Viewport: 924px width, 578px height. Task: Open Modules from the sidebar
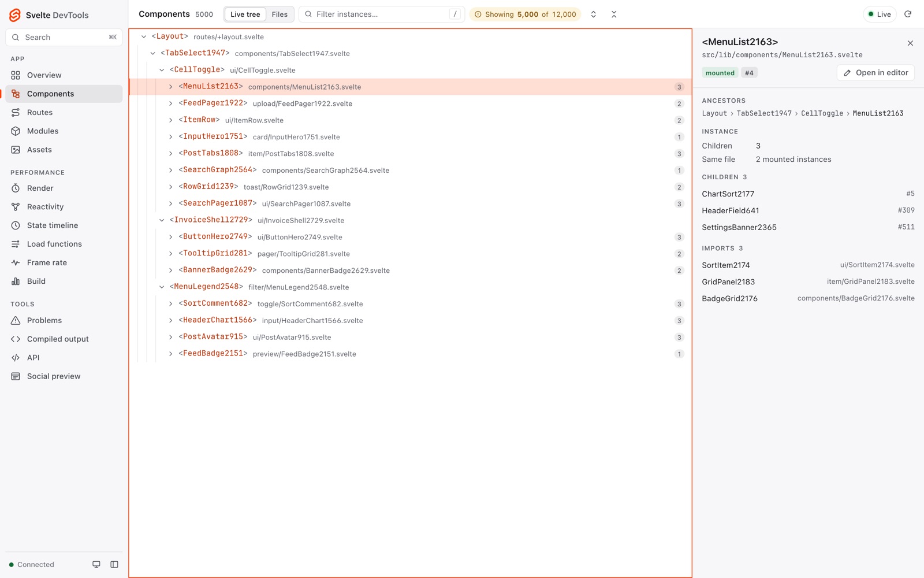tap(64, 131)
